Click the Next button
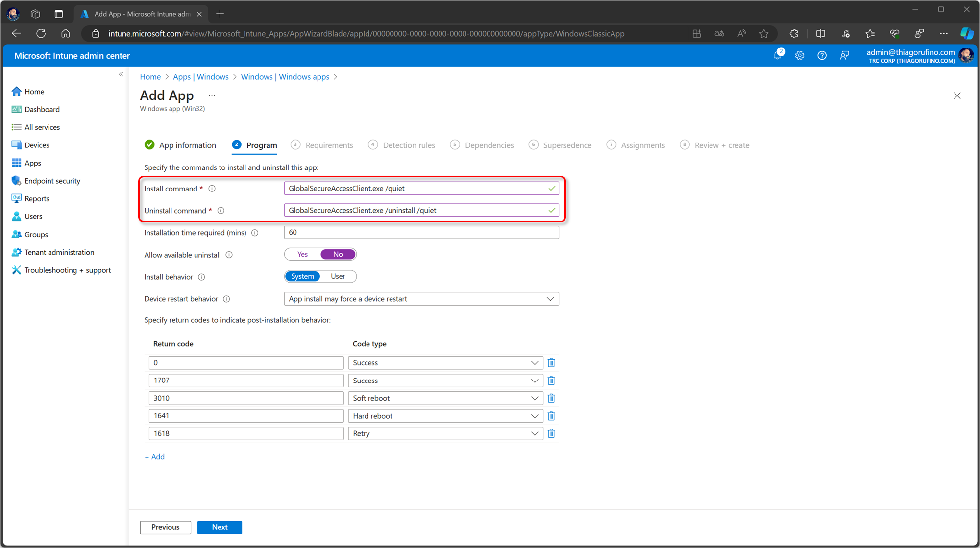This screenshot has width=980, height=548. click(x=220, y=527)
